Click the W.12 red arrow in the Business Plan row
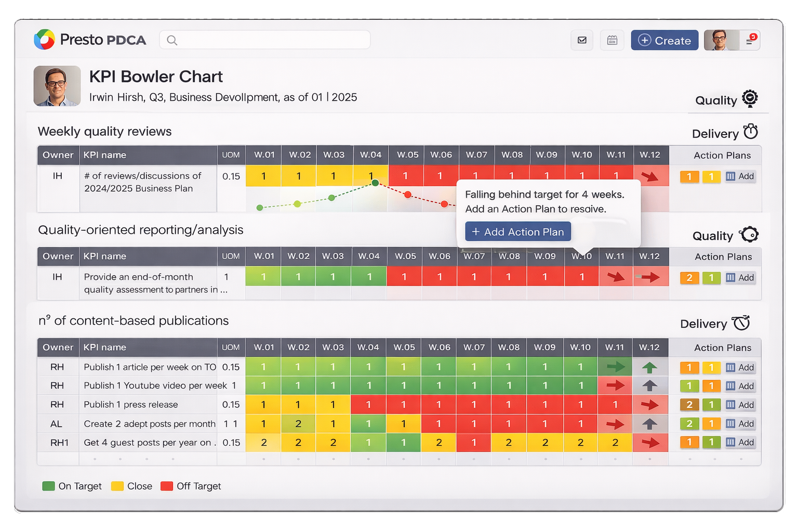 coord(649,177)
